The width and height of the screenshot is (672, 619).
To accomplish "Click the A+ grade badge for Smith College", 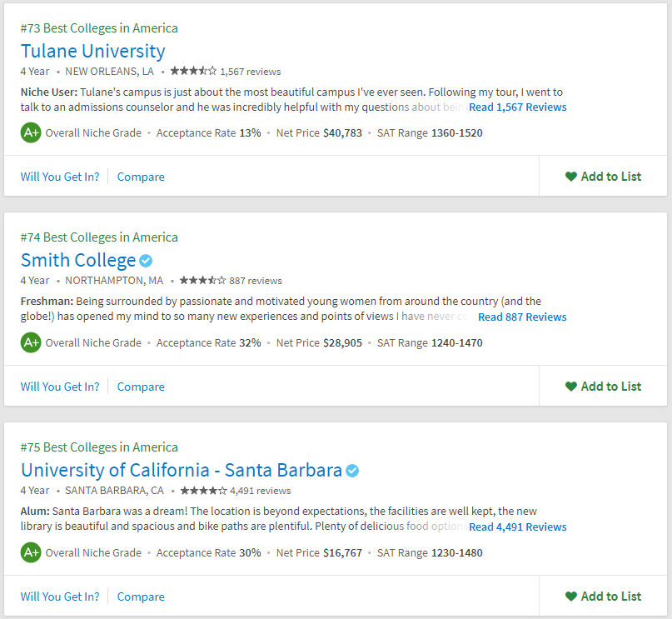I will click(x=31, y=343).
